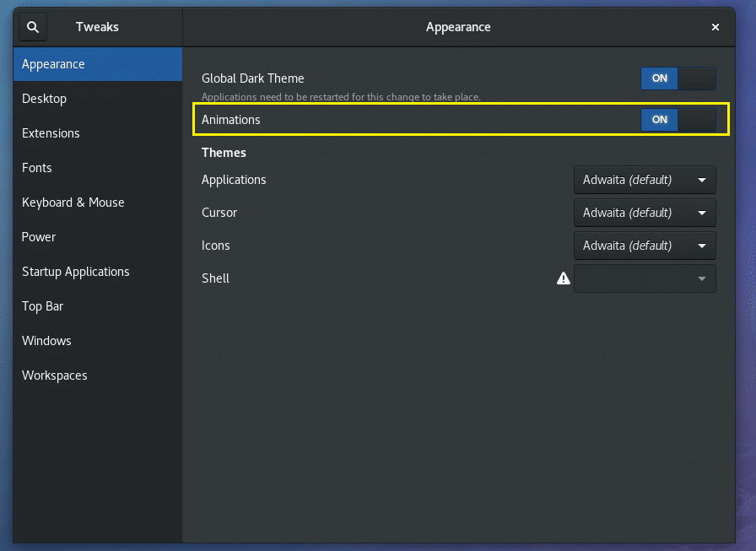This screenshot has width=756, height=551.
Task: Expand the Cursor theme selector
Action: pyautogui.click(x=644, y=213)
